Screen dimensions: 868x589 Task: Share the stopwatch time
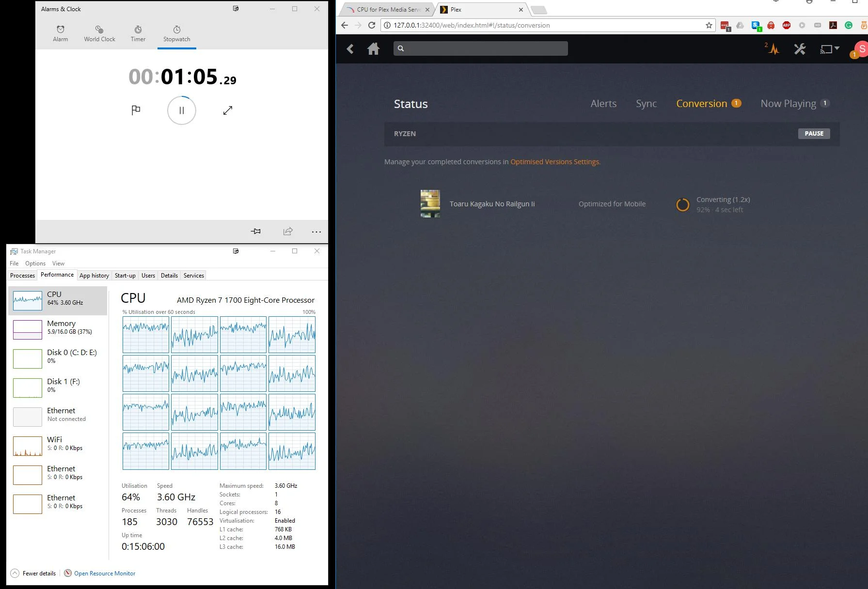click(288, 232)
